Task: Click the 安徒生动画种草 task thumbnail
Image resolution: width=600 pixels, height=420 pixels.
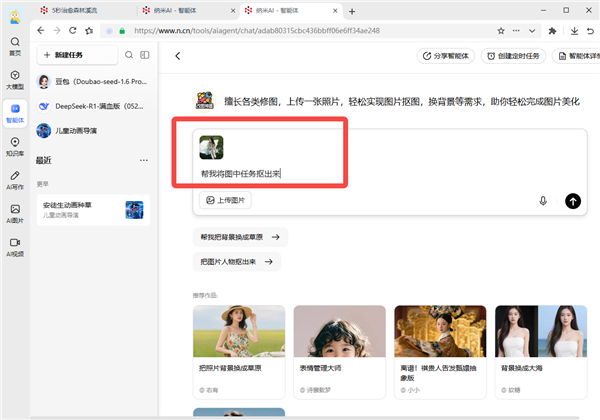Action: point(134,210)
